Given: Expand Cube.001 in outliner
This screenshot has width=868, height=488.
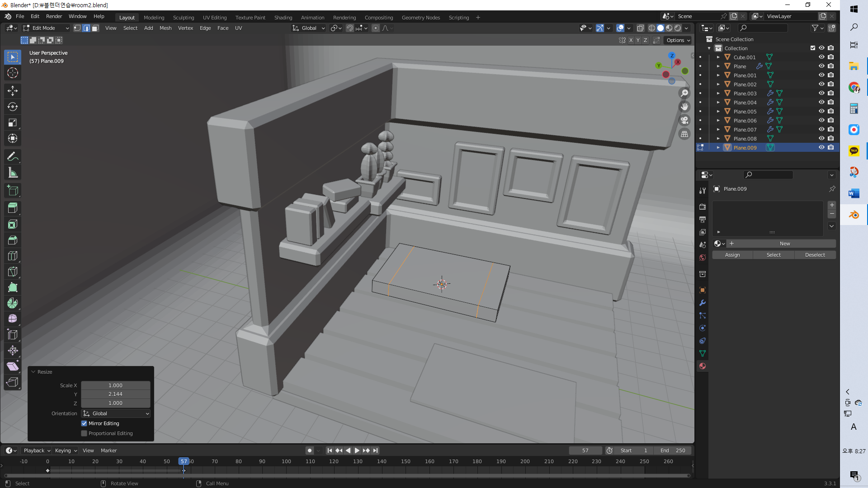Looking at the screenshot, I should (718, 57).
